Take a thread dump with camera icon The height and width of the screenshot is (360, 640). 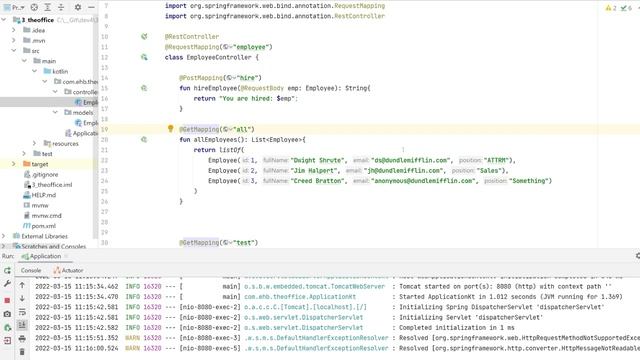[x=7, y=314]
